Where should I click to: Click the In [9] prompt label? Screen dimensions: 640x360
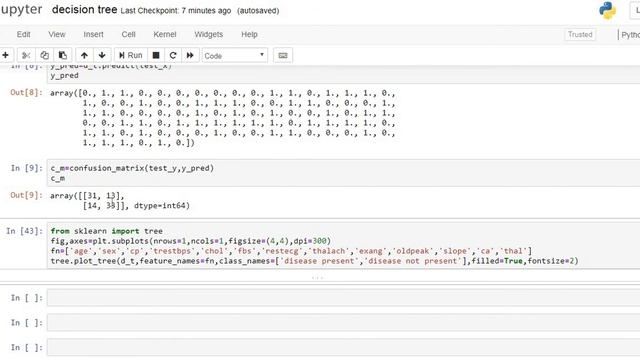pos(27,168)
